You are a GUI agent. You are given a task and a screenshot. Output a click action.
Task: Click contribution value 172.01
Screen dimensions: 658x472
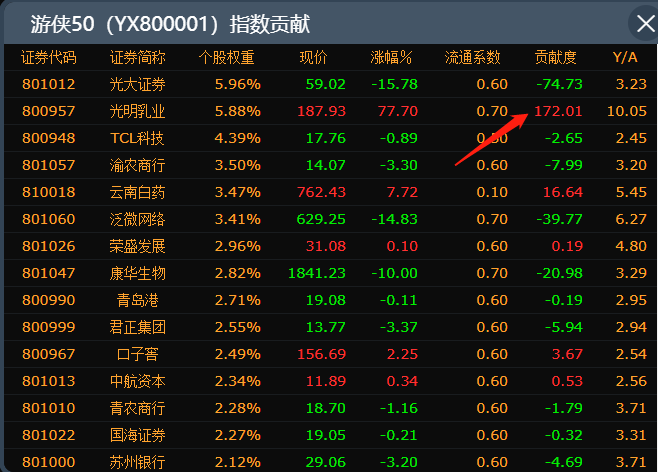558,111
